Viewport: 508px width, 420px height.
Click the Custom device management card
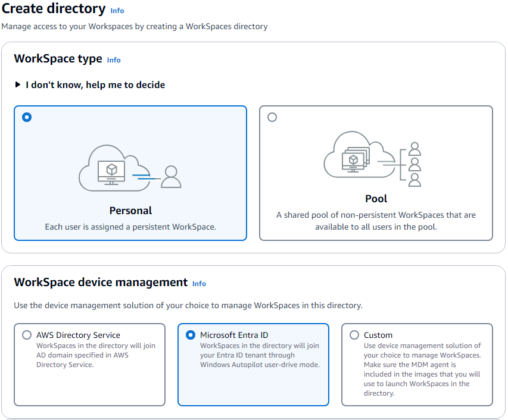click(417, 364)
